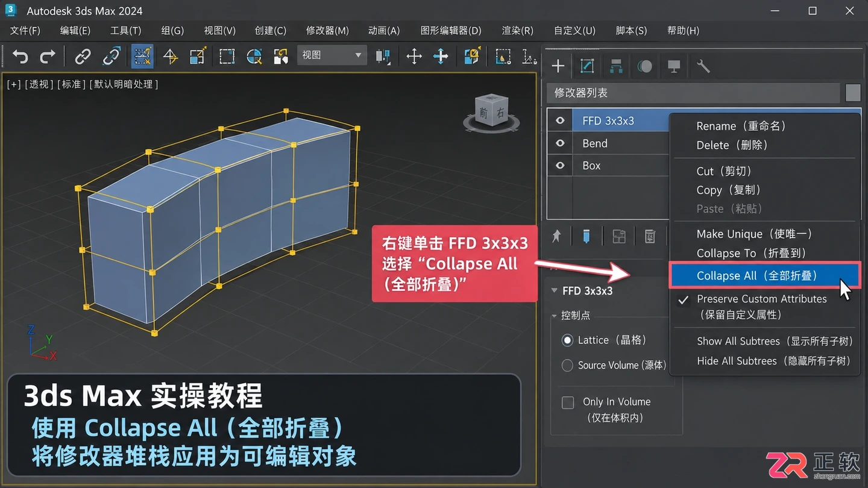The height and width of the screenshot is (488, 868).
Task: Select the Source Volume (源体) radio button
Action: pos(567,365)
